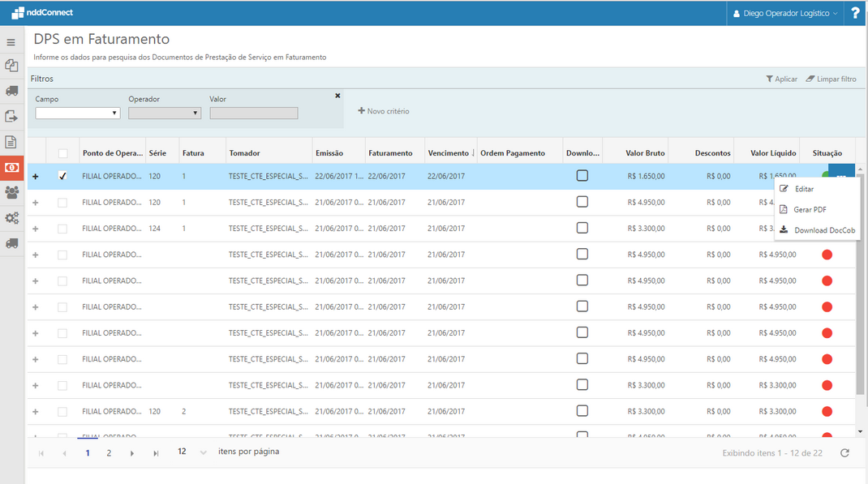
Task: Open the gears settings icon in sidebar
Action: [11, 218]
